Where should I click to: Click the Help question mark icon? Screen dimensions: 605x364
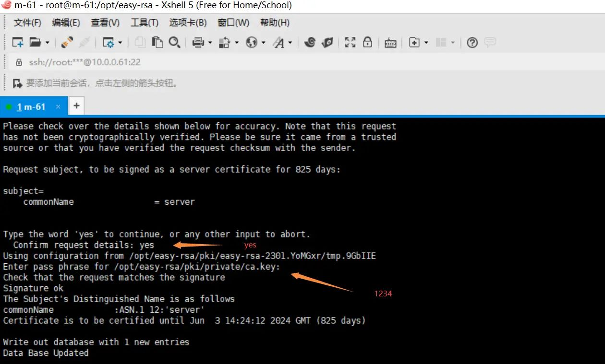tap(472, 43)
